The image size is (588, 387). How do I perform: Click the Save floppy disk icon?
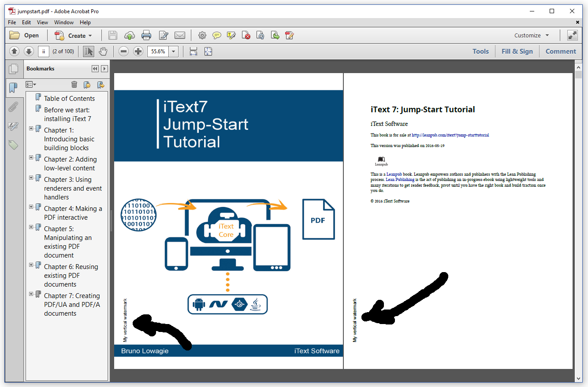coord(113,36)
